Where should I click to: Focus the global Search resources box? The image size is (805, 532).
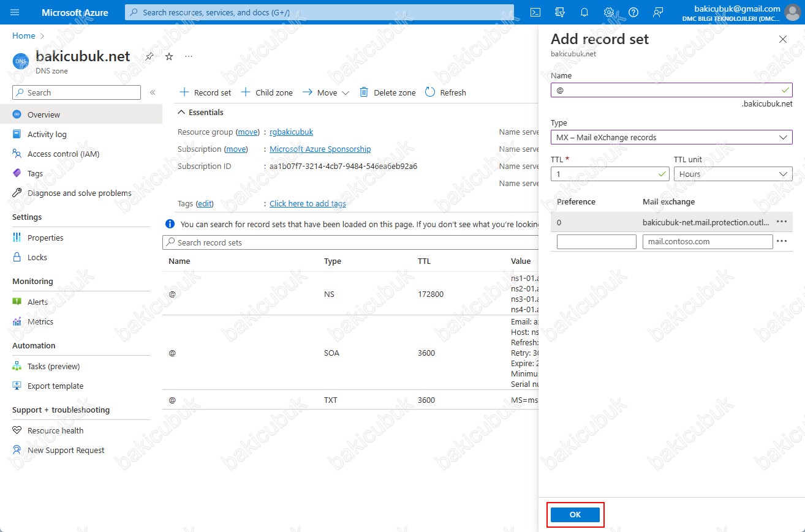click(x=319, y=12)
